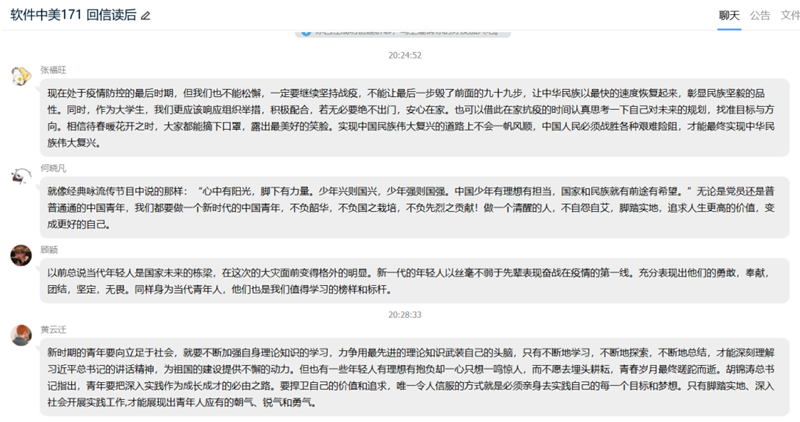Click the 20:24:52 timestamp
This screenshot has height=422, width=800.
(405, 55)
